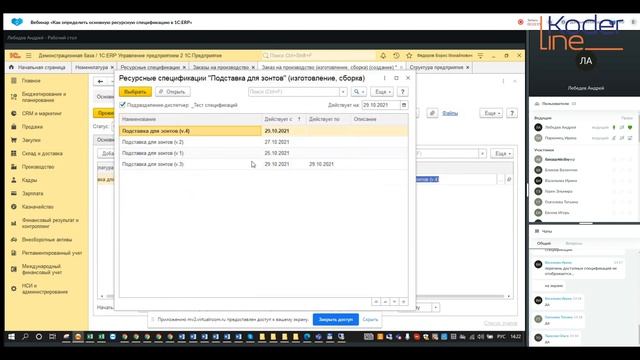Open the Еще menu in specifications dialog
This screenshot has width=640, height=360.
pos(382,92)
